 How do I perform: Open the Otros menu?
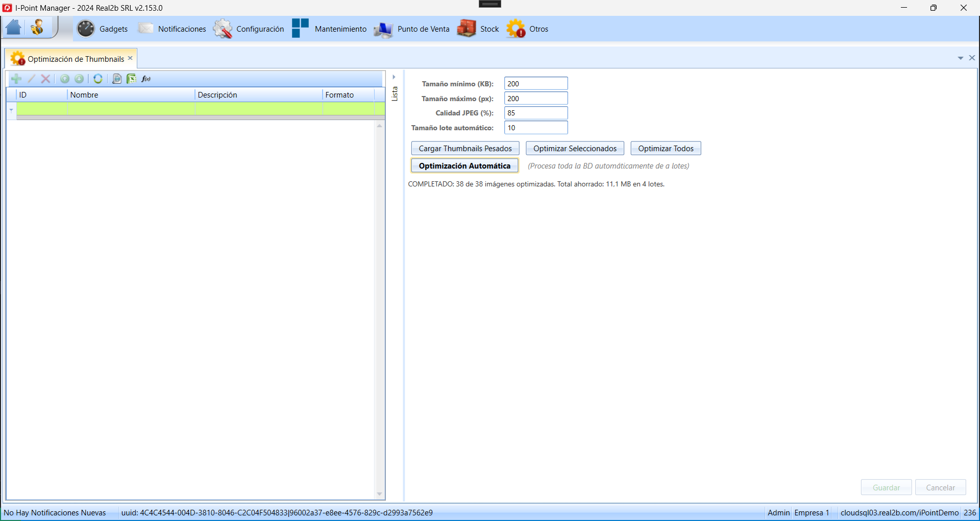(539, 29)
